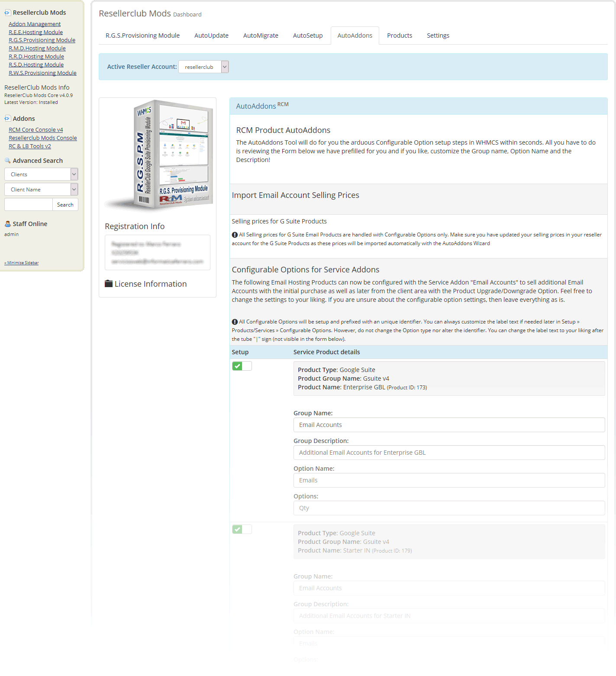Screen dimensions: 616x676
Task: Toggle setup switch for Enterprise GBL
Action: tap(242, 366)
